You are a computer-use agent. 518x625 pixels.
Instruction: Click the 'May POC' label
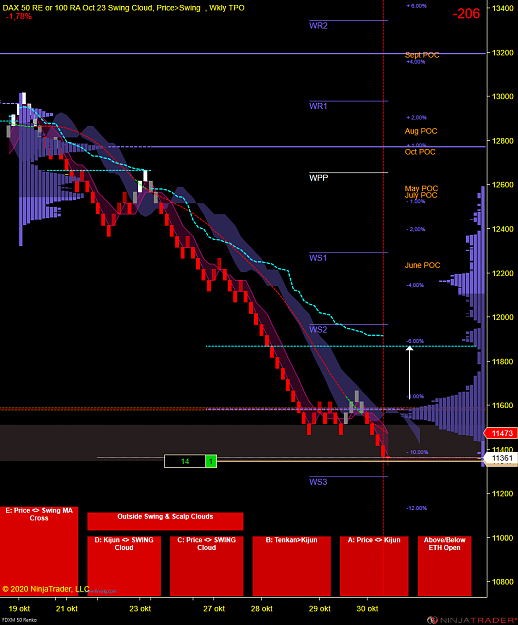click(x=421, y=188)
